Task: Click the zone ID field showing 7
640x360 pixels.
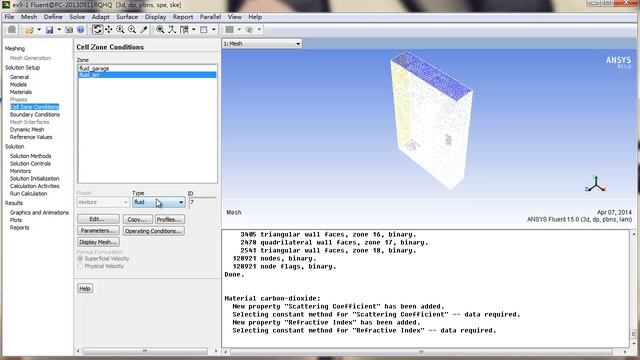Action: (x=202, y=202)
